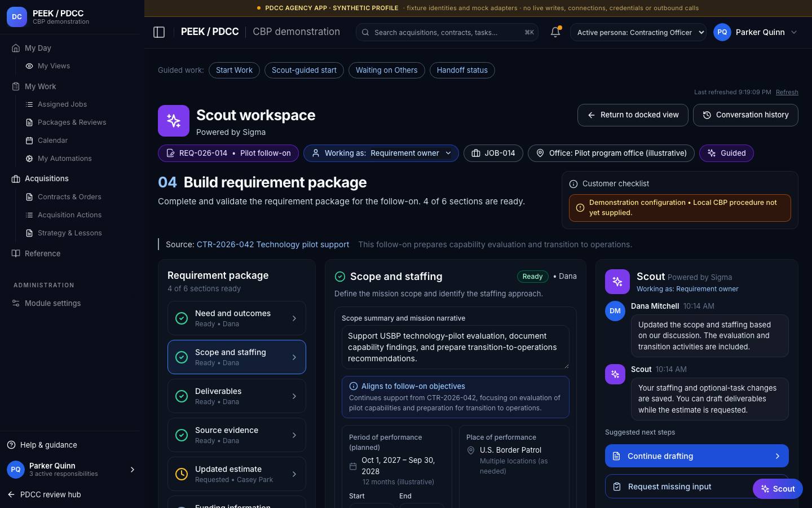812x508 pixels.
Task: Click the Waiting on Others chip
Action: (387, 71)
